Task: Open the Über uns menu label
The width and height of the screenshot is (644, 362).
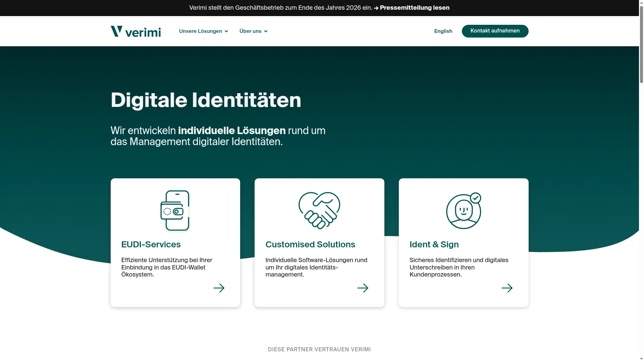Action: [x=251, y=31]
